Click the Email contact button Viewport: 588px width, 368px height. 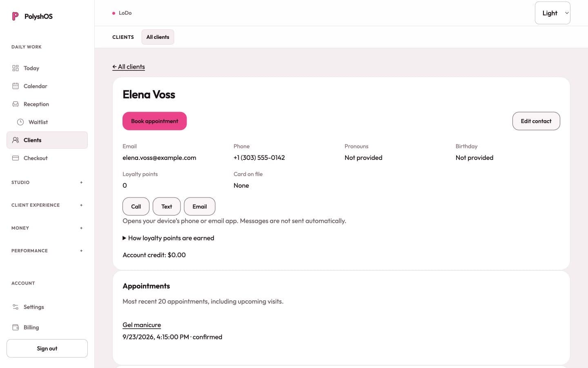click(200, 206)
